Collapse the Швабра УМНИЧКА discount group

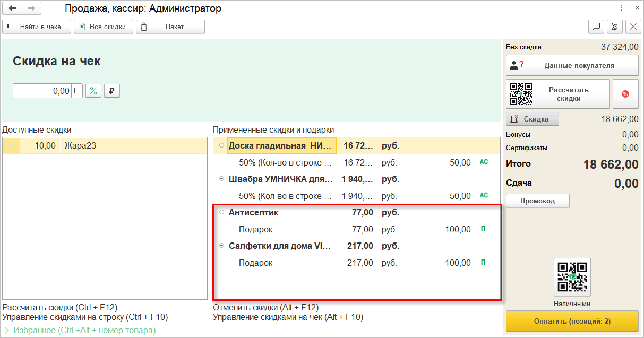tap(221, 179)
